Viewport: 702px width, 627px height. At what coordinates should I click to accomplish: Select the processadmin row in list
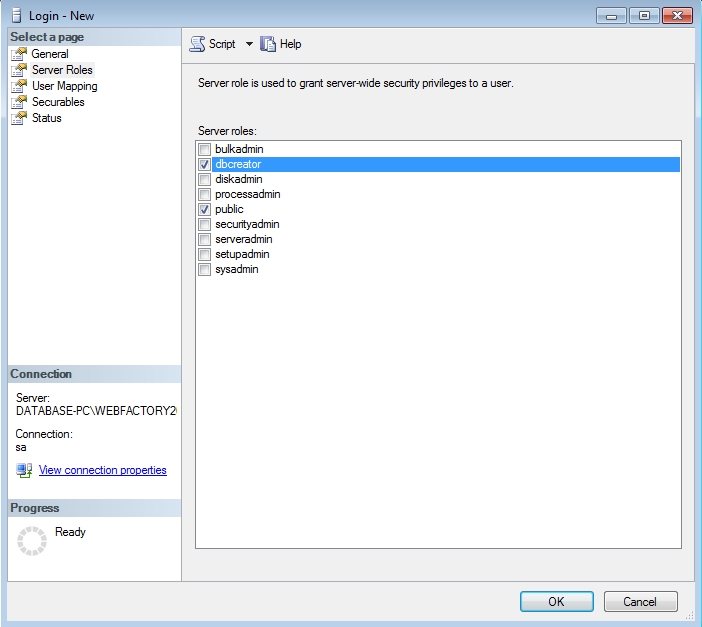pyautogui.click(x=247, y=194)
